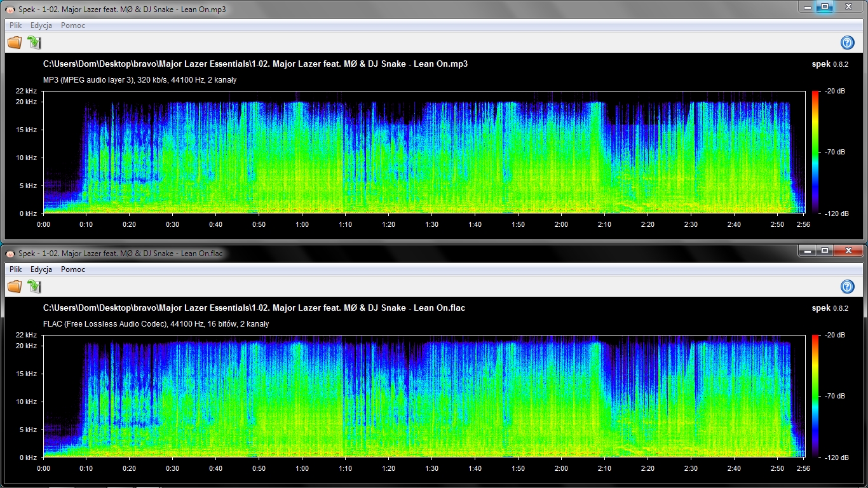Open the blue help icon in MP3 window
Viewport: 868px width, 488px height.
[x=847, y=43]
